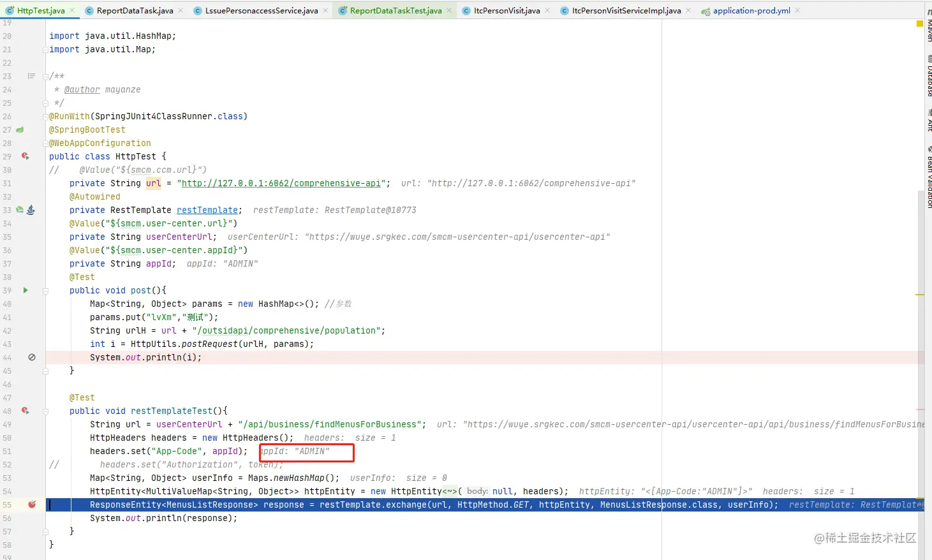Open the ReportDataTask.java tab

tap(135, 10)
